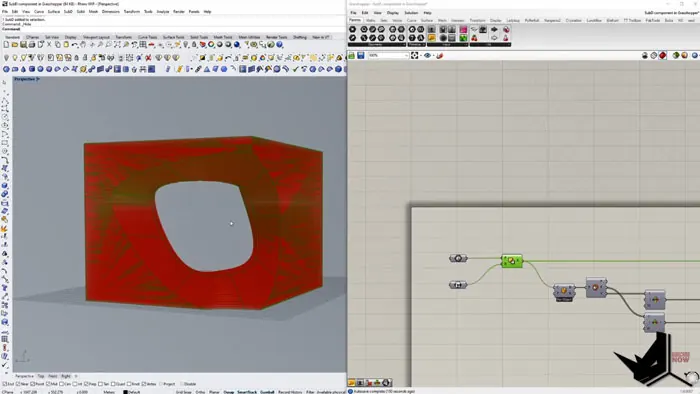Open the Perspective viewport title menu
This screenshot has width=700, height=394.
click(26, 79)
